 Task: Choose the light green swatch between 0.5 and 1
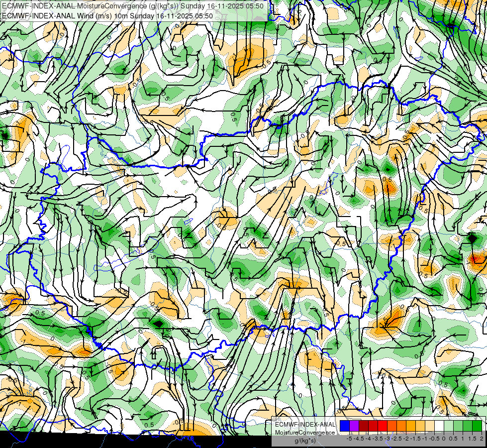(458, 426)
